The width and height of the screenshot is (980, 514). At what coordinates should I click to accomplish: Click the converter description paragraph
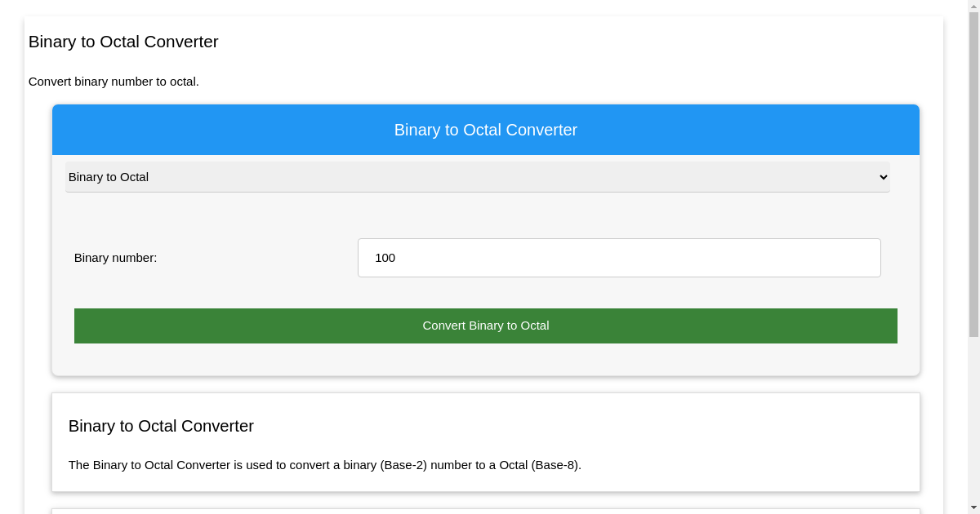coord(325,465)
